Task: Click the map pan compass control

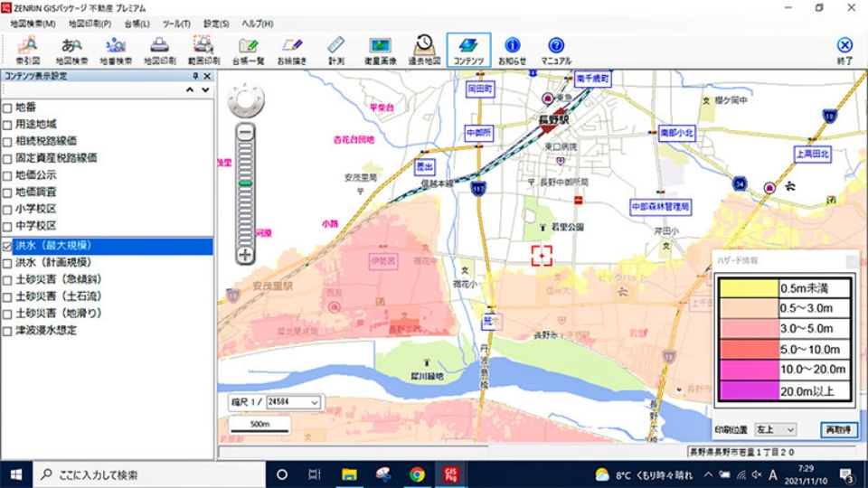Action: pos(246,99)
